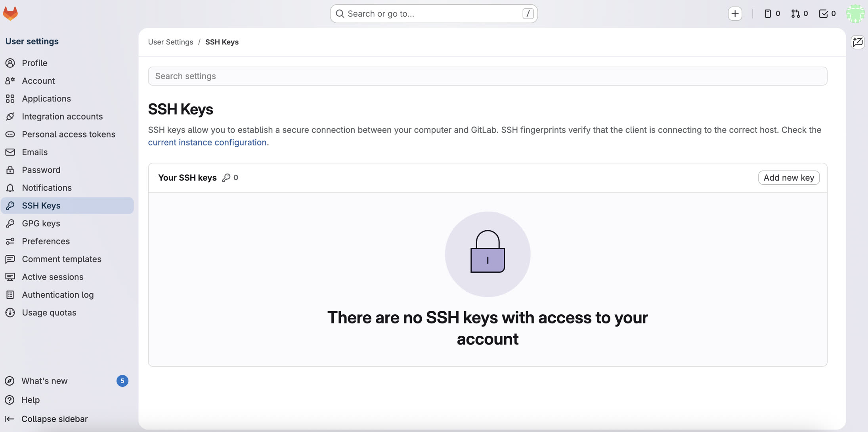This screenshot has width=868, height=432.
Task: Open the current instance configuration link
Action: coord(207,142)
